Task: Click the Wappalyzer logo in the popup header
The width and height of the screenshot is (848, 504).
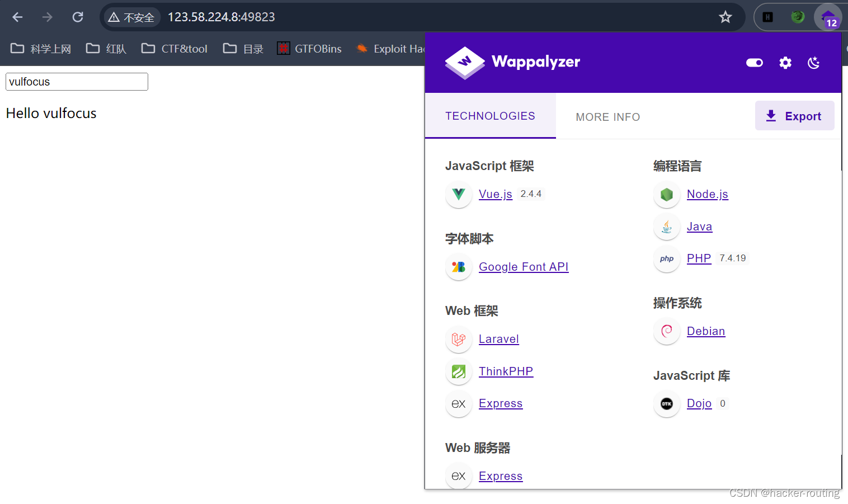Action: 512,62
